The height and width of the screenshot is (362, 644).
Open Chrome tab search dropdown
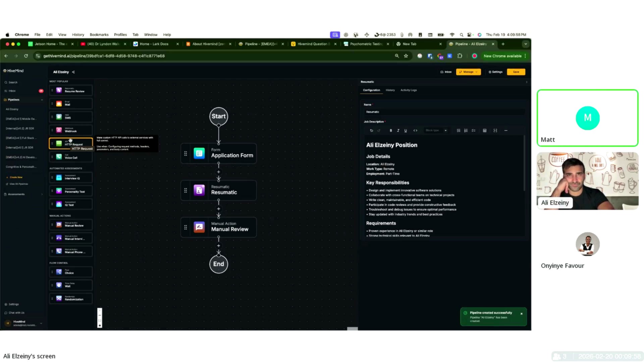coord(526,44)
